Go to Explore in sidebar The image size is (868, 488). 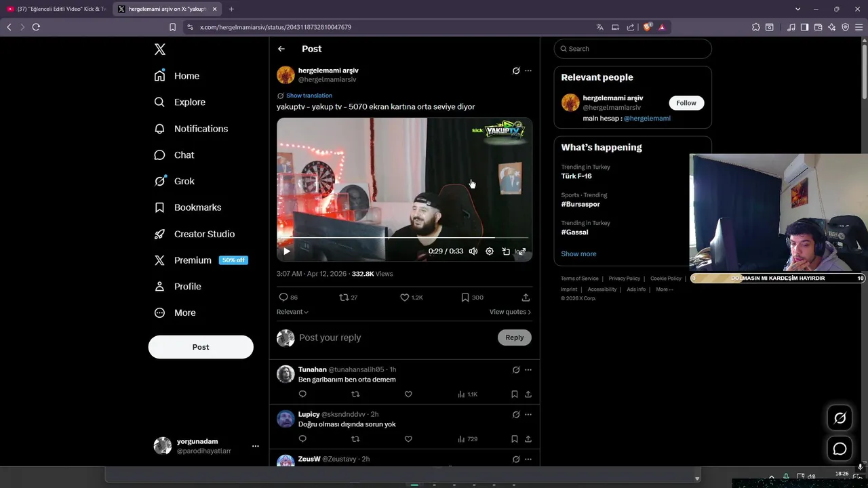[180, 102]
